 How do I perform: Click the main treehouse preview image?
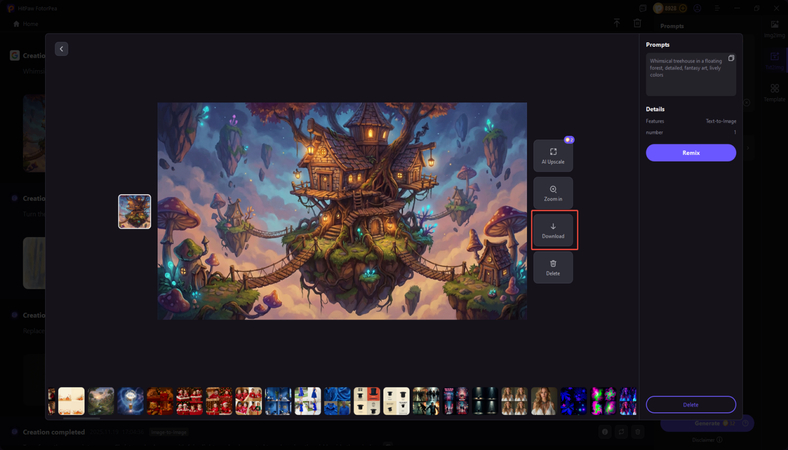[x=342, y=211]
